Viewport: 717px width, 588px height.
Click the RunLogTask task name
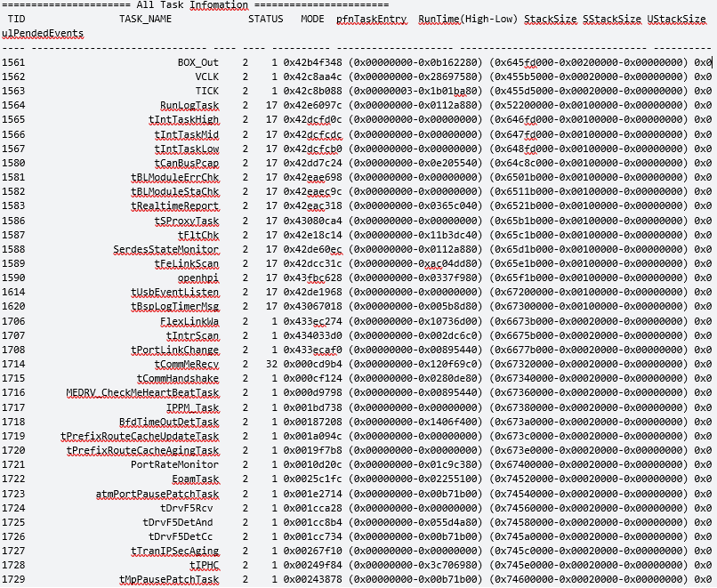click(x=189, y=106)
